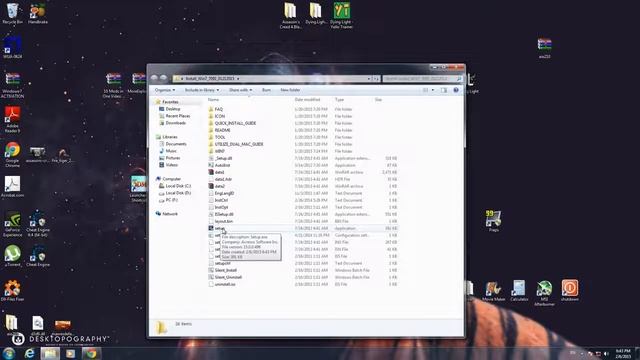Image resolution: width=640 pixels, height=360 pixels.
Task: Click the Explorer search box
Action: [x=422, y=78]
